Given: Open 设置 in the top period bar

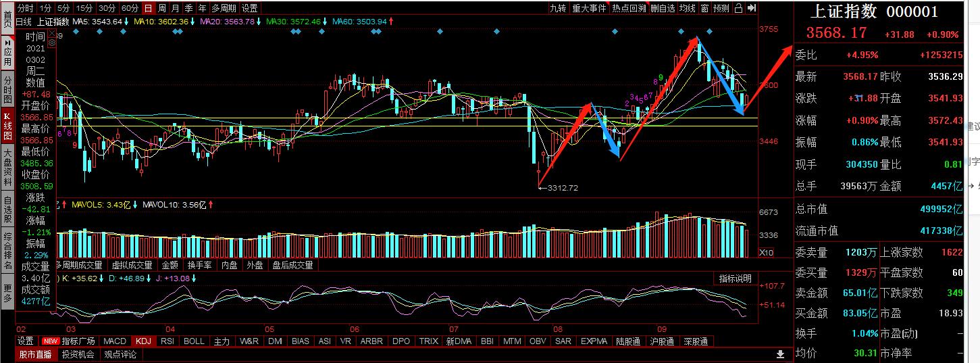Looking at the screenshot, I should pos(249,8).
